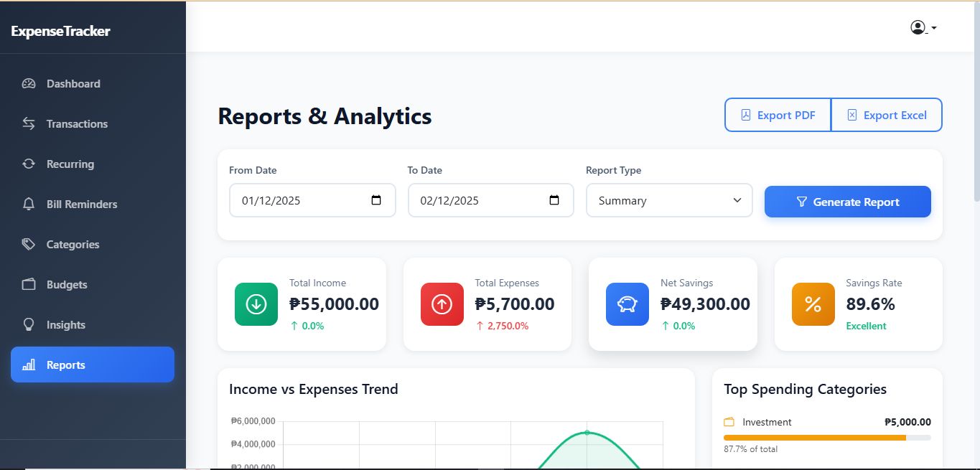Click the red Total Expenses up-arrow icon
The width and height of the screenshot is (980, 470).
tap(442, 304)
